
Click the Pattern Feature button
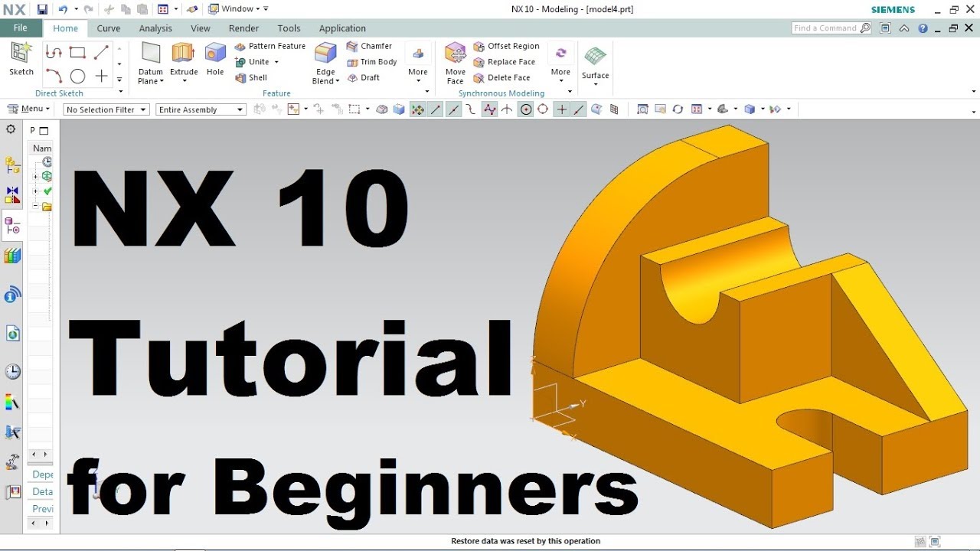[270, 46]
